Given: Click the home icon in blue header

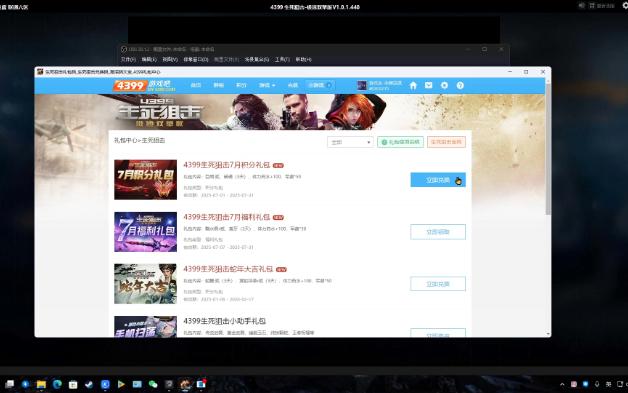Looking at the screenshot, I should pyautogui.click(x=413, y=85).
